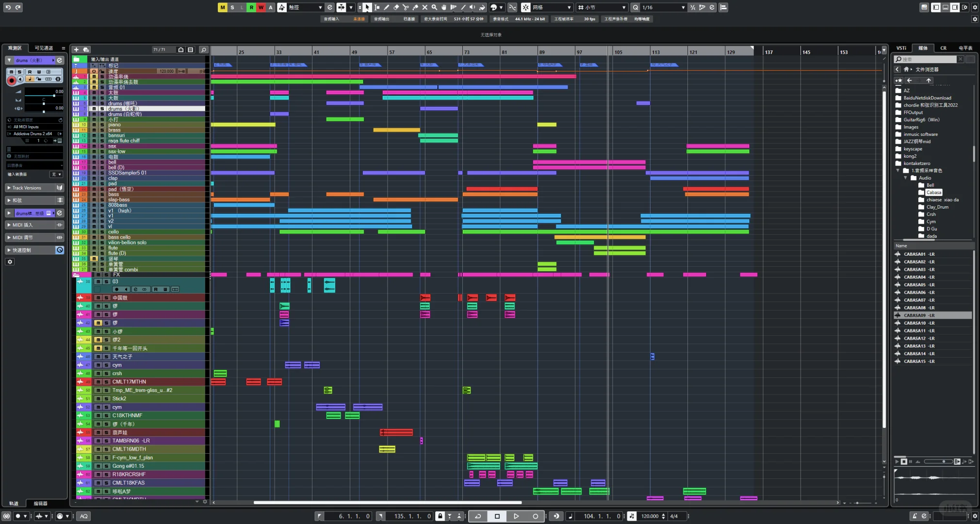Viewport: 980px width, 524px height.
Task: Select the Draw pencil tool
Action: tap(386, 7)
